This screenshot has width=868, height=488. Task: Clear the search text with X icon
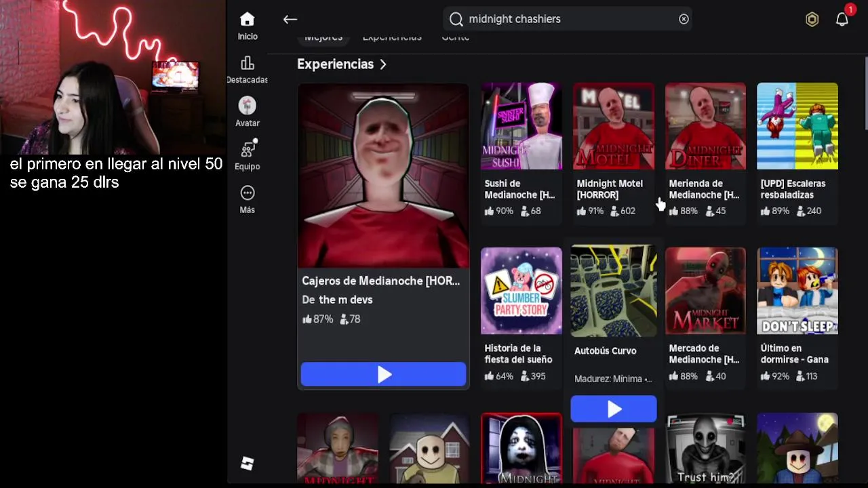684,19
